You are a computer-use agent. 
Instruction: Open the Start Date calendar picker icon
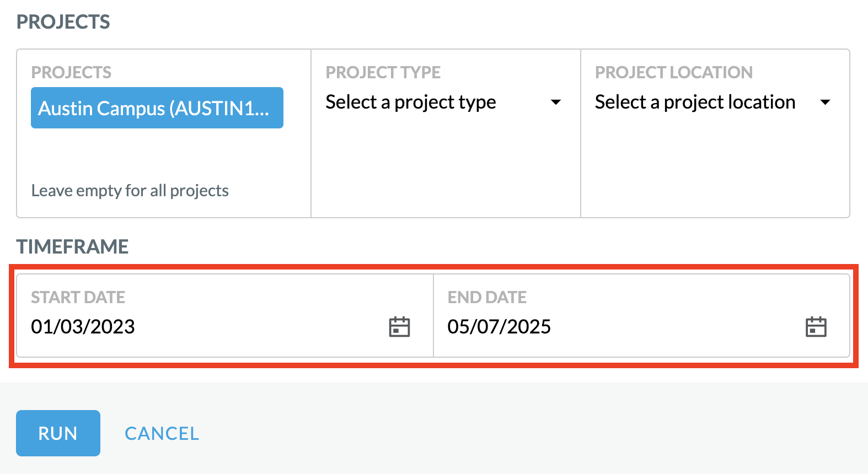(399, 327)
